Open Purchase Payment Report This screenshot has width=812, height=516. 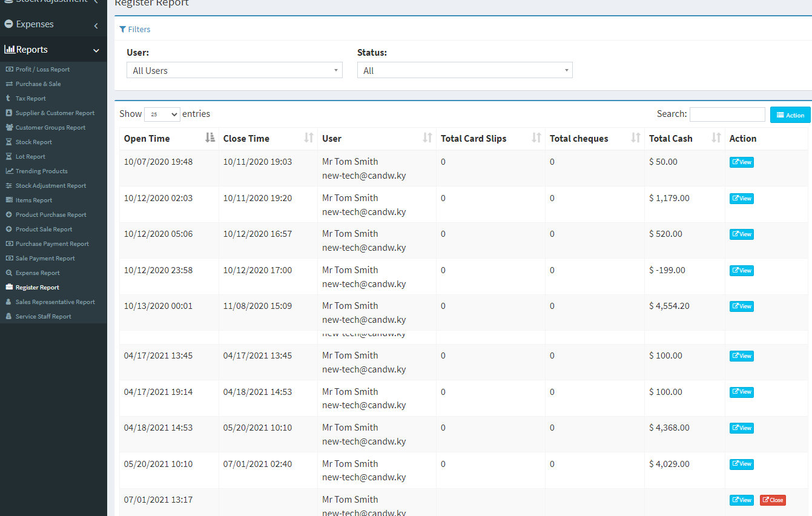pyautogui.click(x=52, y=243)
